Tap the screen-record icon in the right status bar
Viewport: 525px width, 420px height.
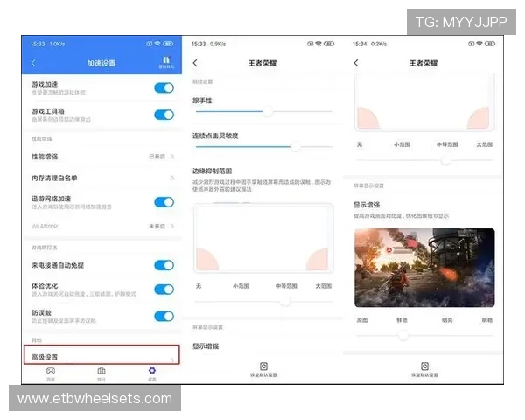(x=471, y=44)
